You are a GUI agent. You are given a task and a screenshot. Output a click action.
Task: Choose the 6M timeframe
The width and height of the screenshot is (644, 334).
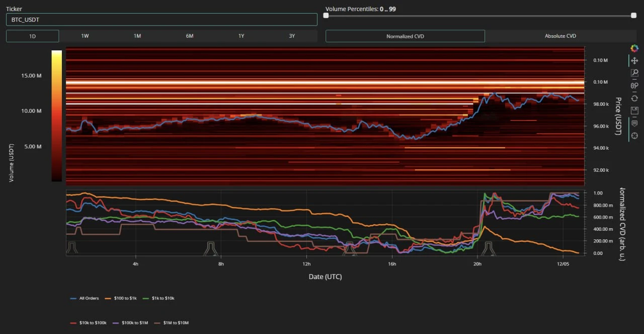(x=190, y=36)
